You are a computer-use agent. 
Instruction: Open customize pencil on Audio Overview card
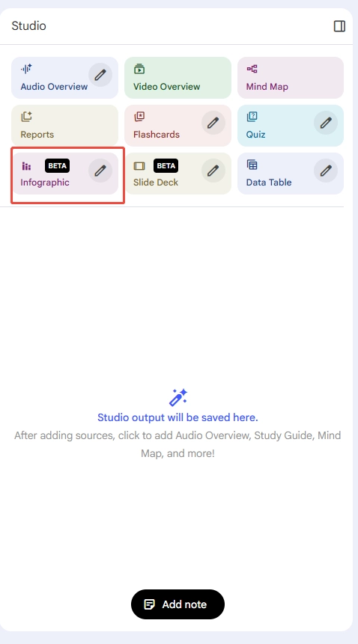(100, 75)
